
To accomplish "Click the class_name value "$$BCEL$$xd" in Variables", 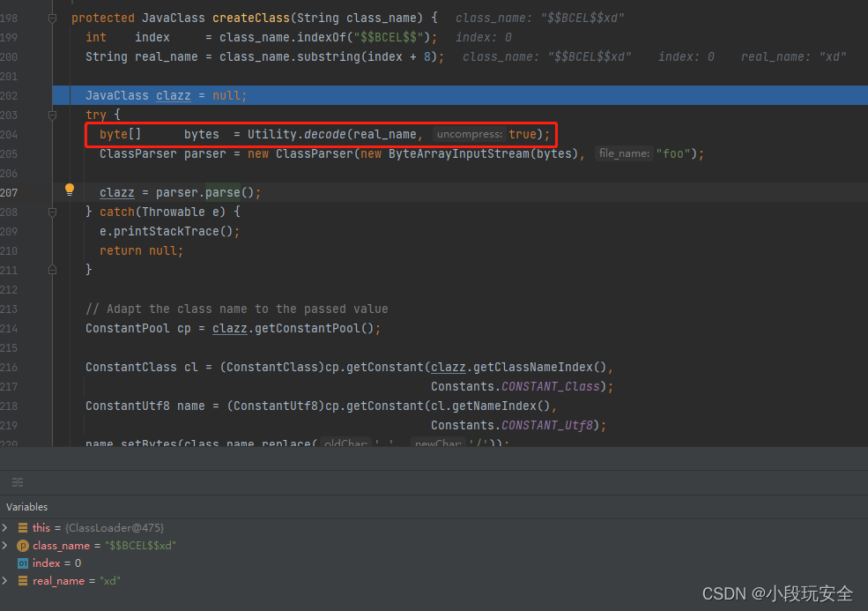I will pyautogui.click(x=140, y=546).
